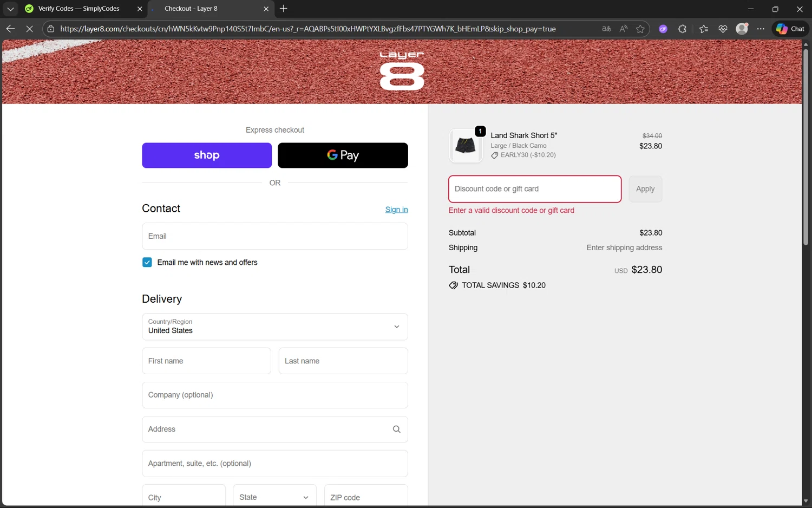Open the tab list dropdown chevron
812x508 pixels.
pos(10,9)
